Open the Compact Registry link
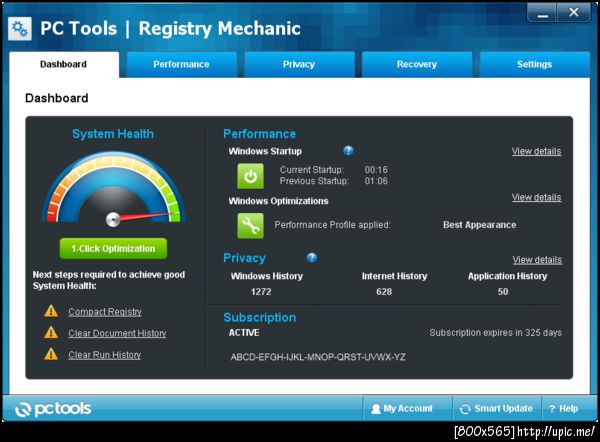Image resolution: width=600 pixels, height=442 pixels. [105, 312]
